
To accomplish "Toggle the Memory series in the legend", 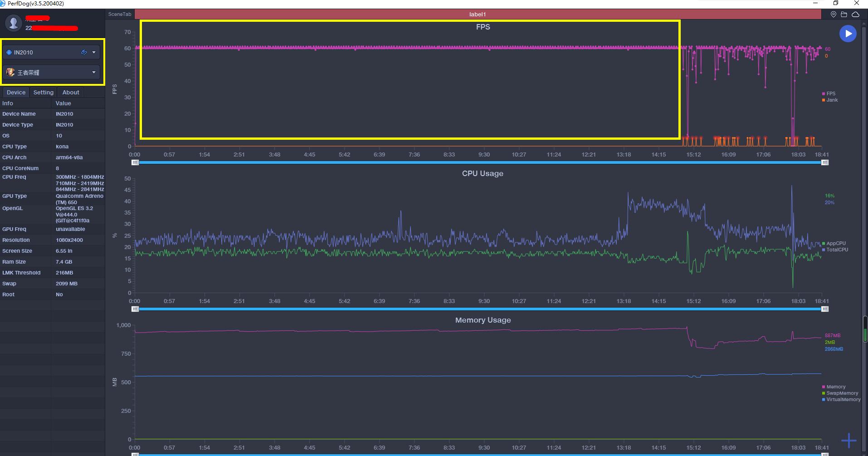I will click(x=834, y=387).
